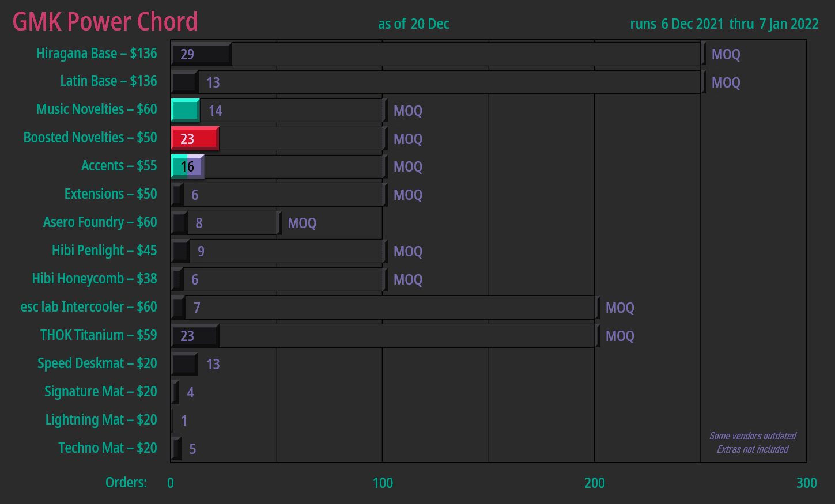Click the Hiragana Base bar showing 29
This screenshot has width=835, height=504.
click(201, 54)
